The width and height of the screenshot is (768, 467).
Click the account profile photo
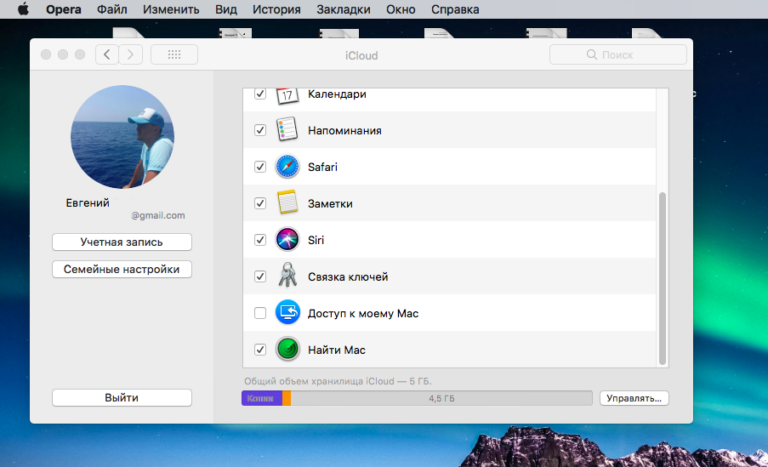[122, 137]
